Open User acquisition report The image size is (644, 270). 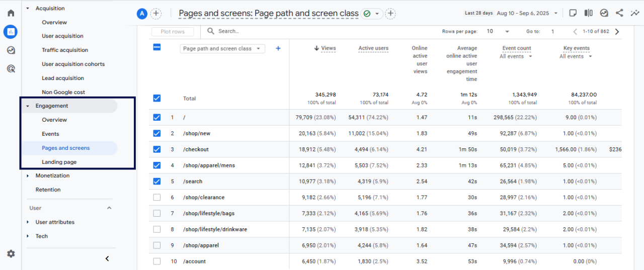coord(62,36)
